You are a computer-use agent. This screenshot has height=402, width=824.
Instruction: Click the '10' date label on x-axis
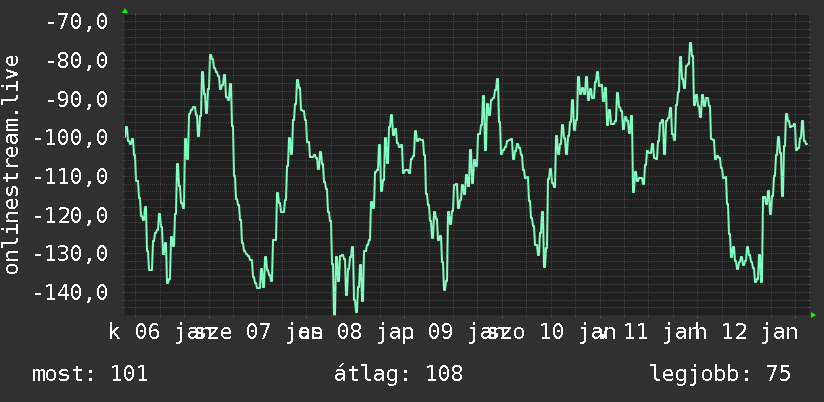click(551, 332)
